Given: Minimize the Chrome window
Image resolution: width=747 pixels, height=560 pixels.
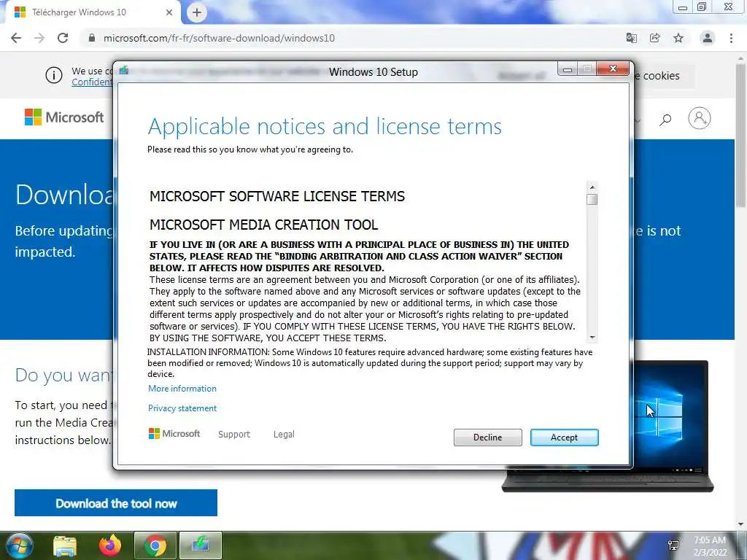Looking at the screenshot, I should coord(683,7).
